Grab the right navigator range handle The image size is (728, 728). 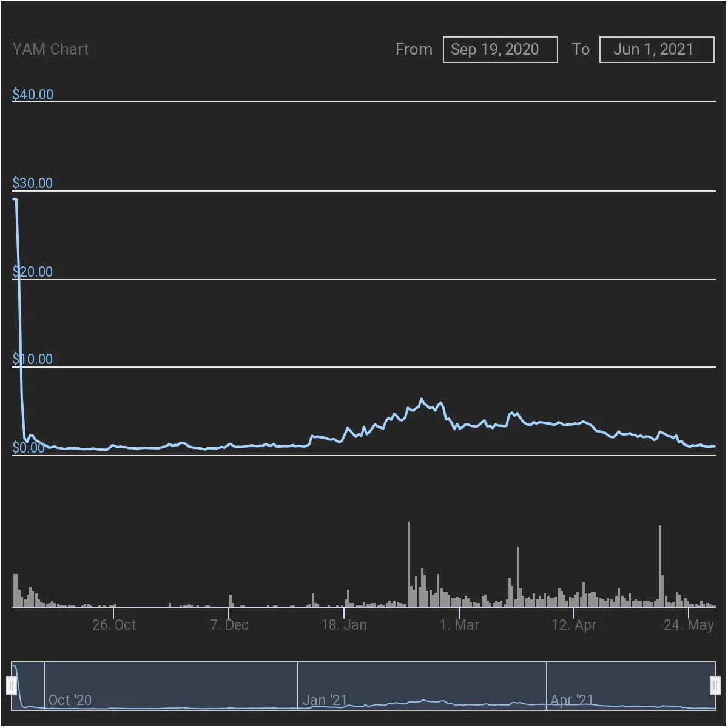[715, 686]
